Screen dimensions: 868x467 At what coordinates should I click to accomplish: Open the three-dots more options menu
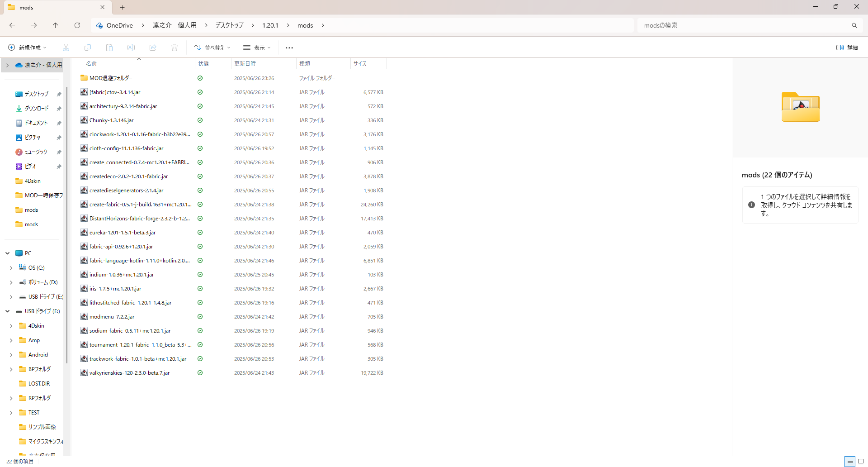pyautogui.click(x=289, y=48)
